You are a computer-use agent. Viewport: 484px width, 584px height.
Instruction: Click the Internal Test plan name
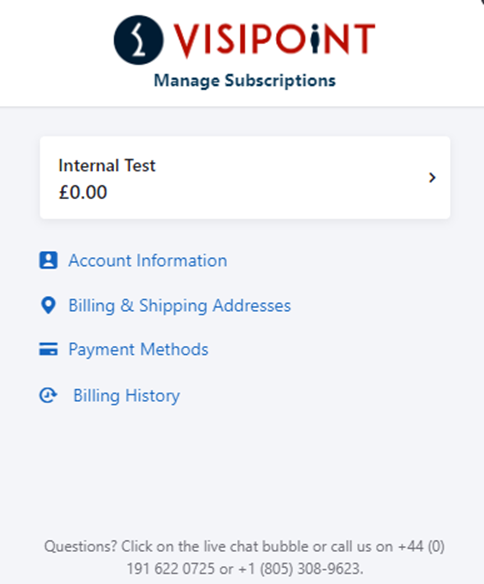[107, 165]
